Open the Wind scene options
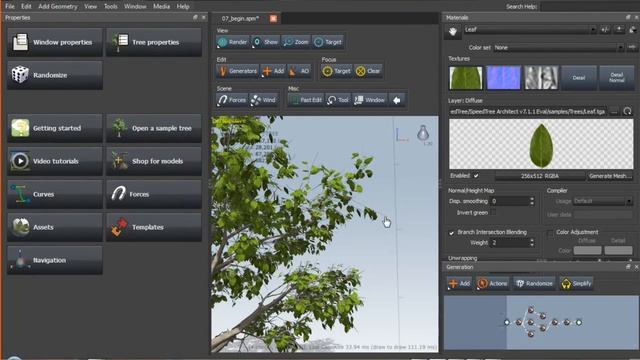This screenshot has height=360, width=640. coord(264,100)
